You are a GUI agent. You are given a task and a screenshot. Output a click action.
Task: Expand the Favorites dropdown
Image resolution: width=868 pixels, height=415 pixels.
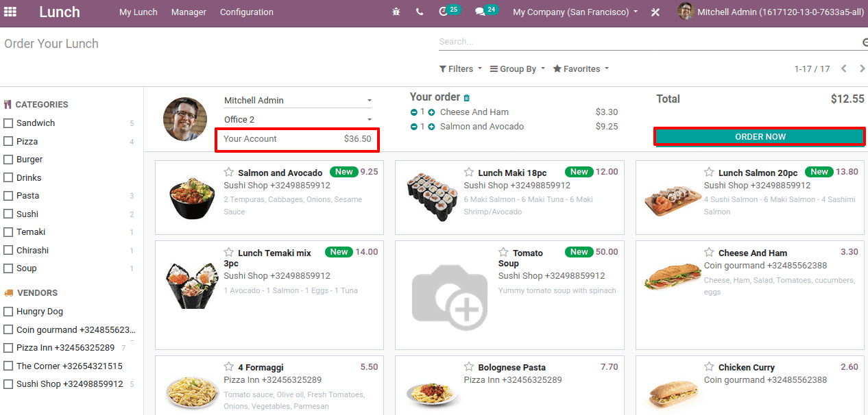coord(581,69)
